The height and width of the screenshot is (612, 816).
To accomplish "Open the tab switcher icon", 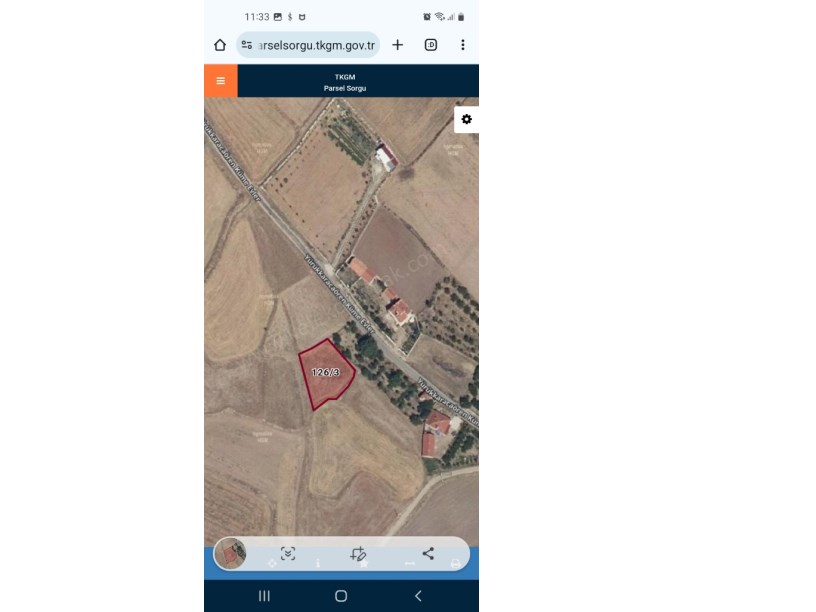I will (x=431, y=45).
